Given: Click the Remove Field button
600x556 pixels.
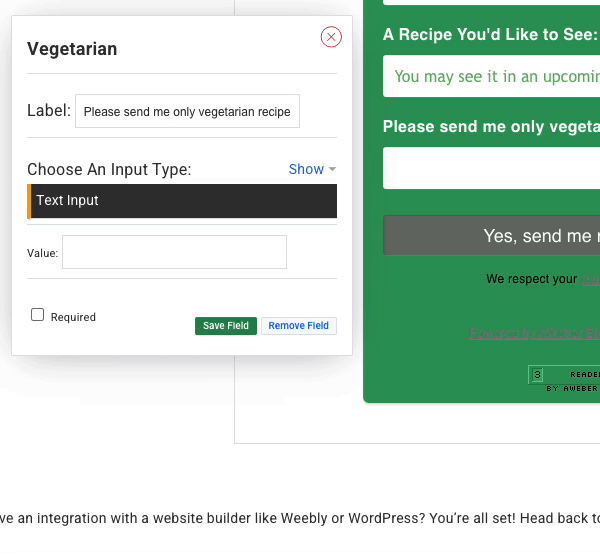Looking at the screenshot, I should 298,326.
